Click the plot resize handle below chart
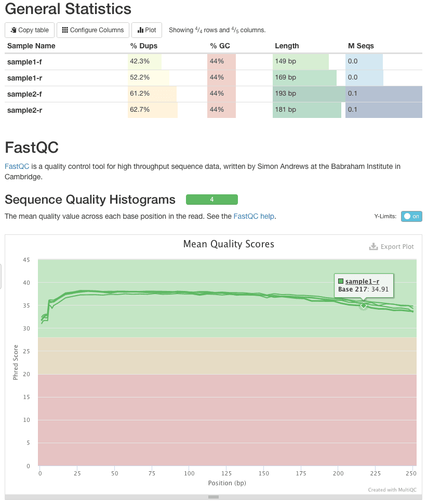This screenshot has height=504, width=427. (213, 497)
